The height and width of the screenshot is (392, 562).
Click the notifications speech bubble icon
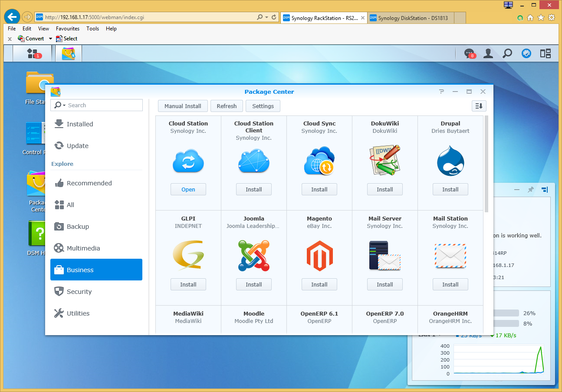469,53
